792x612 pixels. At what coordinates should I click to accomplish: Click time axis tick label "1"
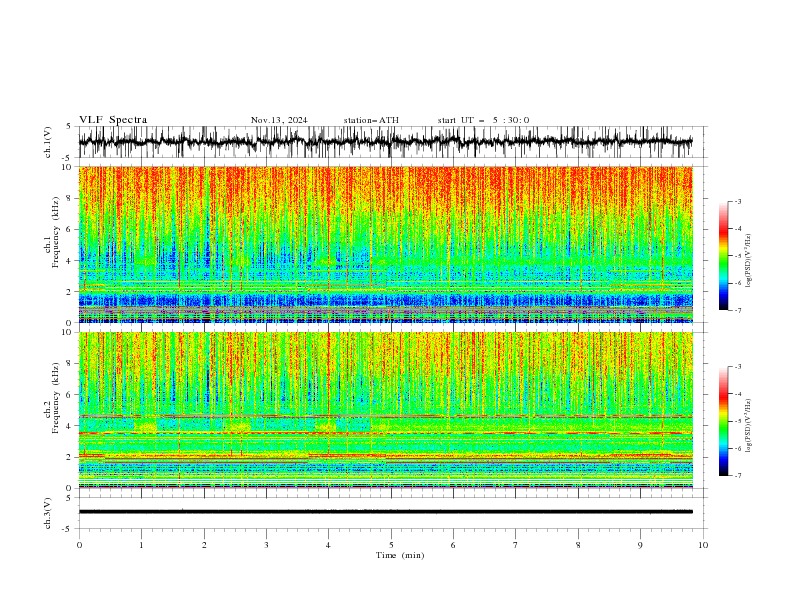pyautogui.click(x=141, y=545)
